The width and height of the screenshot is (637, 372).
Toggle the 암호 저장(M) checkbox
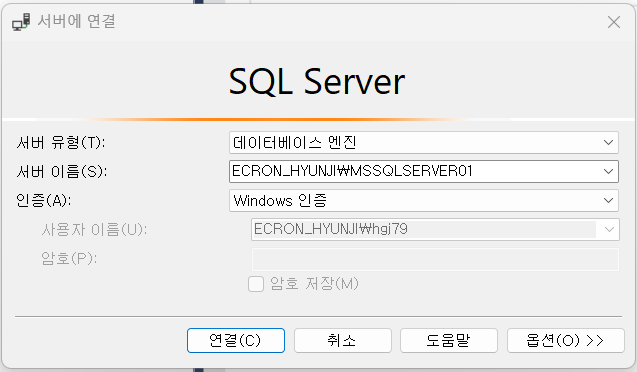(x=256, y=284)
